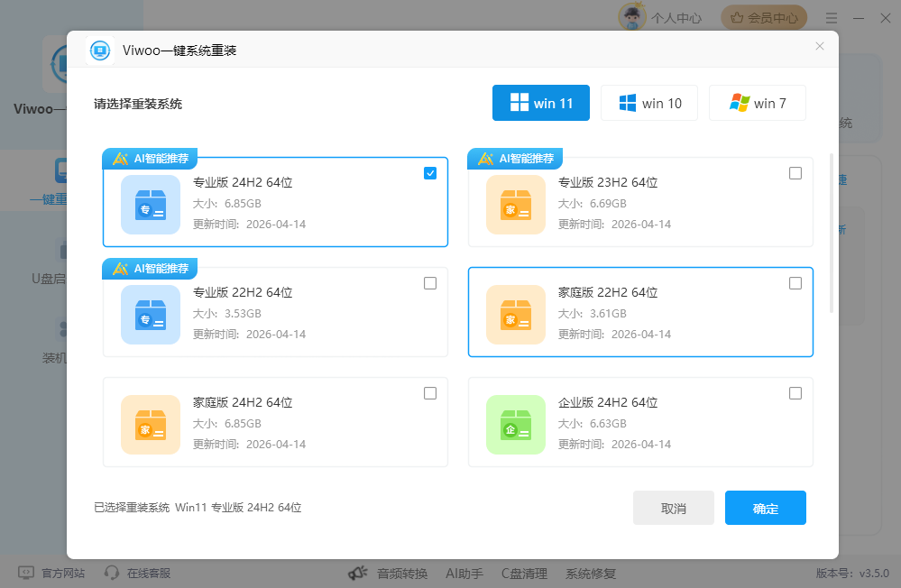Click the Windows 7 flag logo
Viewport: 901px width, 588px height.
[740, 103]
